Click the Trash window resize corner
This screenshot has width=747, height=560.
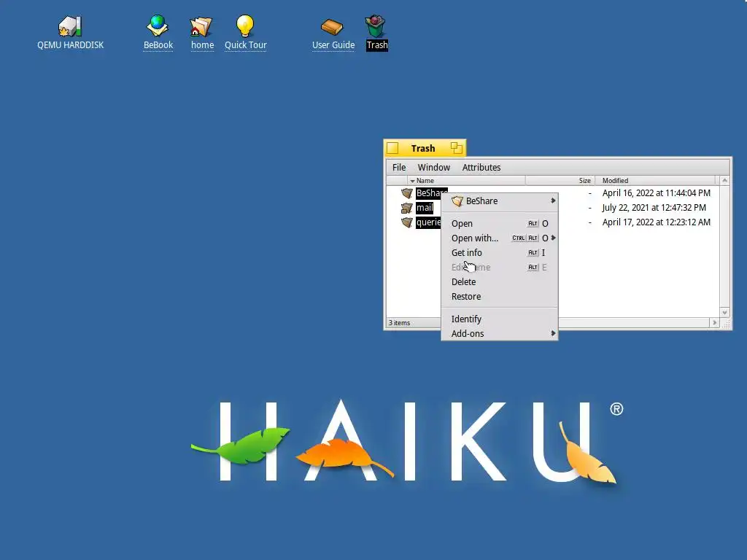tap(725, 323)
